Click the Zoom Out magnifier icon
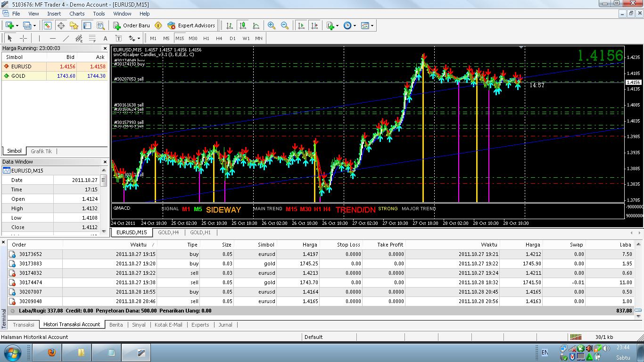 (x=285, y=25)
